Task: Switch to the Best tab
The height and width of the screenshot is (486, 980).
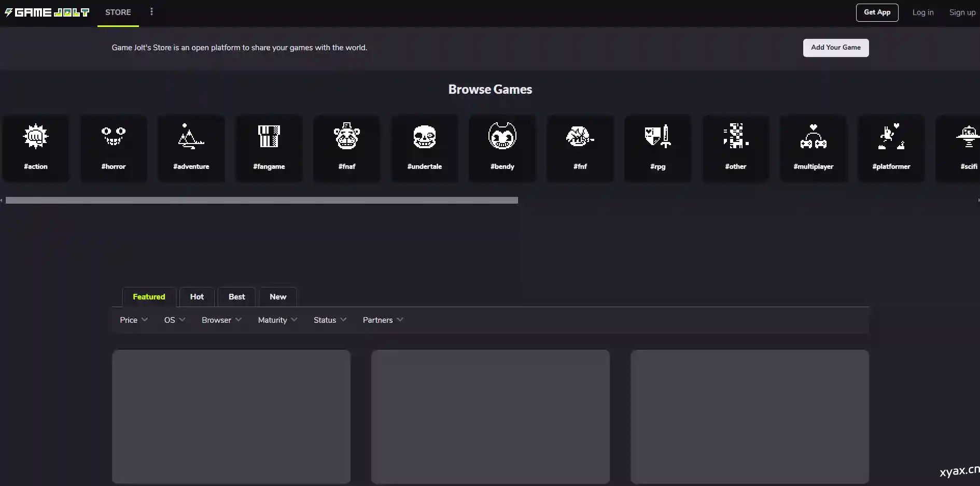Action: pyautogui.click(x=236, y=297)
